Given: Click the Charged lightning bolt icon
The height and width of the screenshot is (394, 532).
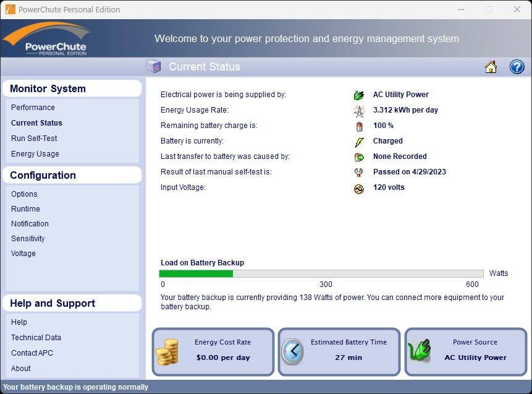Looking at the screenshot, I should (x=359, y=141).
